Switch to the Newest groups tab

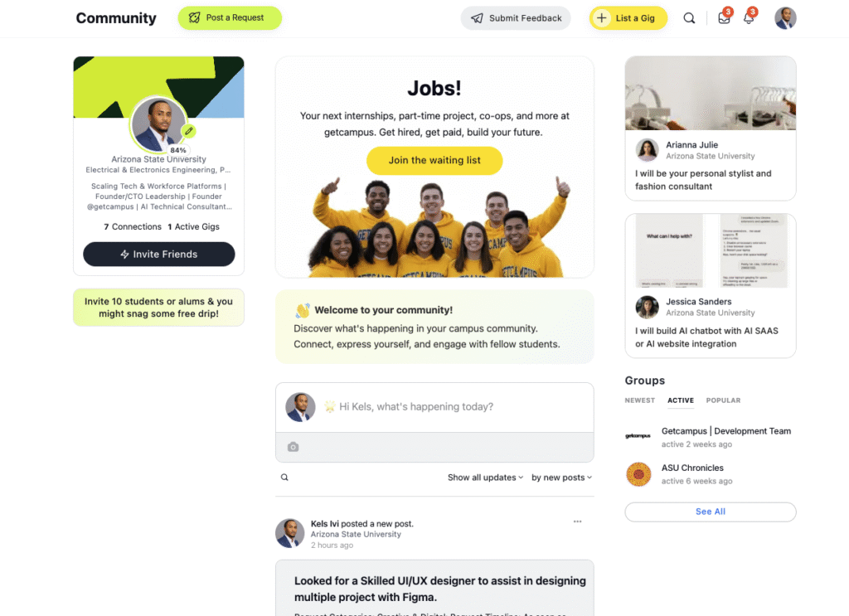click(x=639, y=400)
